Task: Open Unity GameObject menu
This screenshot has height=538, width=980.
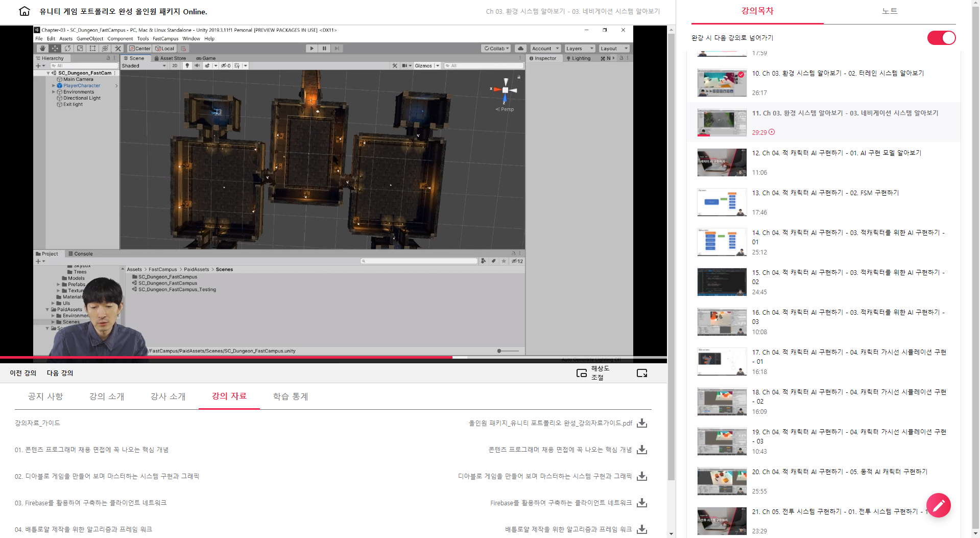Action: tap(89, 38)
